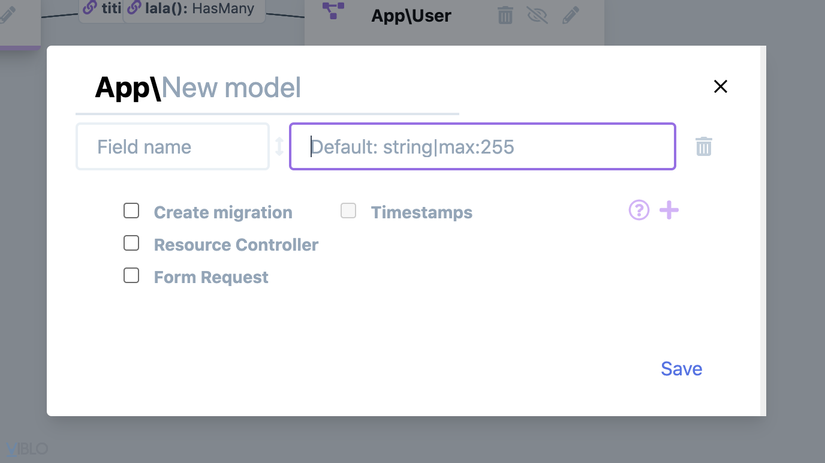The width and height of the screenshot is (825, 463).
Task: Click the trash icon beside App\User
Action: pos(505,15)
